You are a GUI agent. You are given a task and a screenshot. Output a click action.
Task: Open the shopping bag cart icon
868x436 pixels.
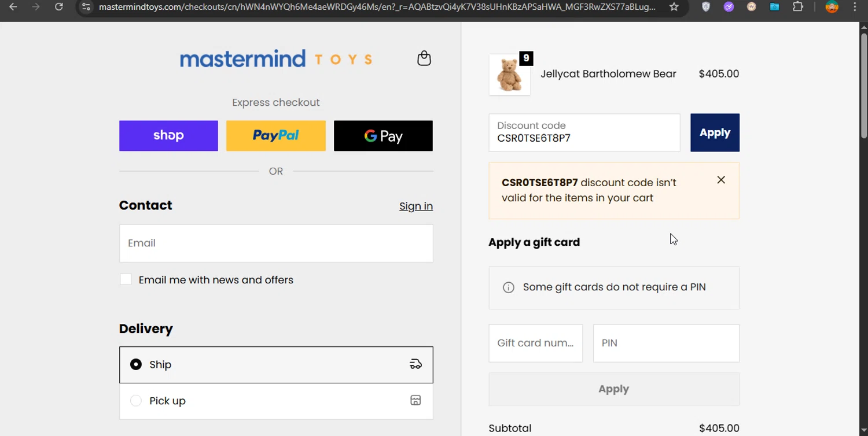point(424,58)
